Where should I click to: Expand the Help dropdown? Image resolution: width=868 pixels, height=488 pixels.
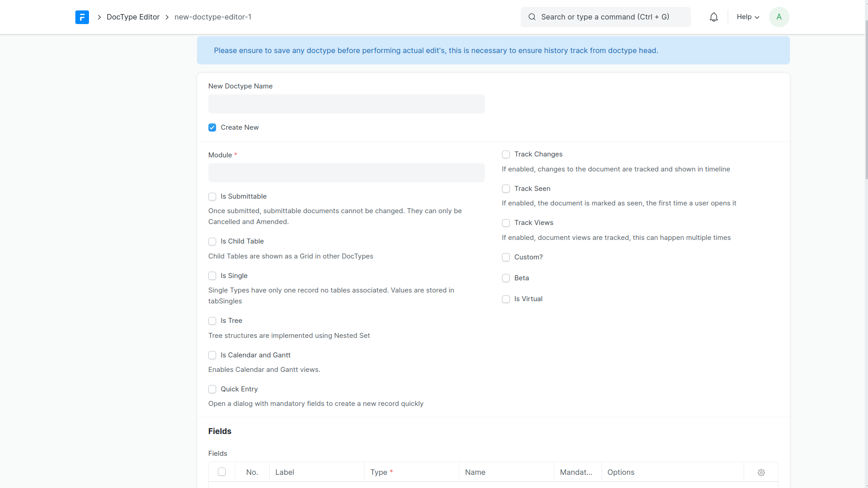point(748,17)
